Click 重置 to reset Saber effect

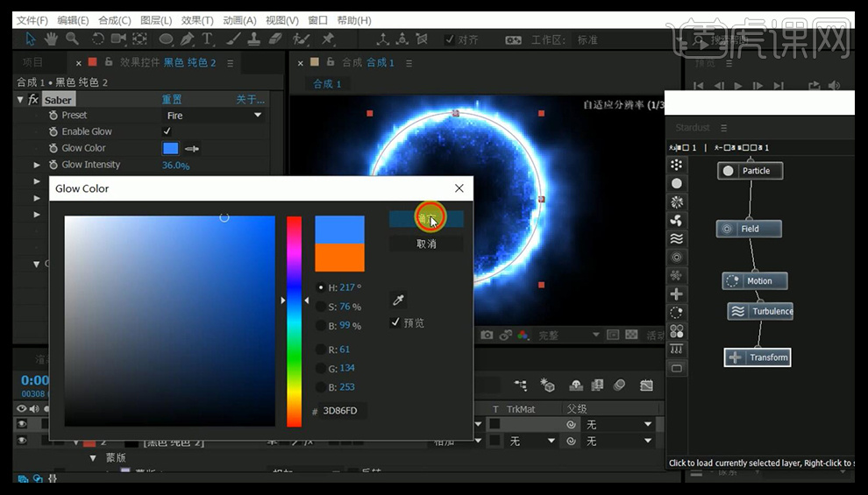(x=172, y=100)
